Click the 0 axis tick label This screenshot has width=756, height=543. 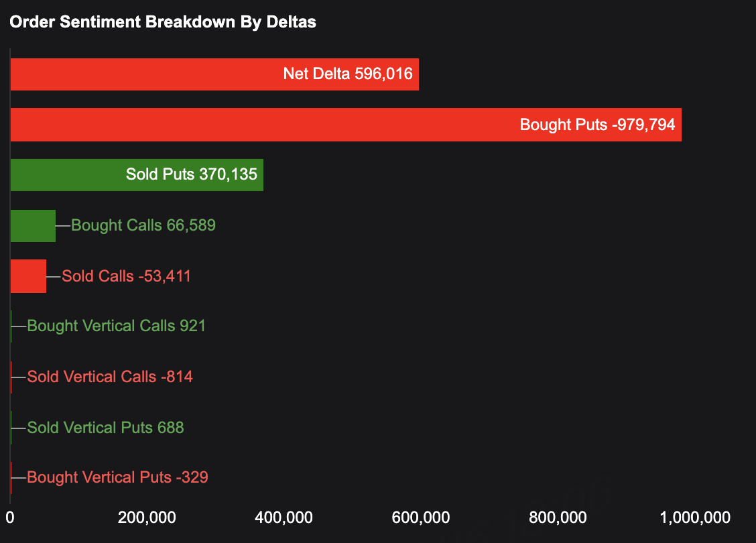click(x=10, y=518)
